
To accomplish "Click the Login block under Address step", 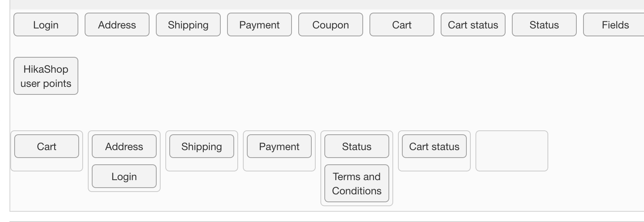I will pos(124,177).
